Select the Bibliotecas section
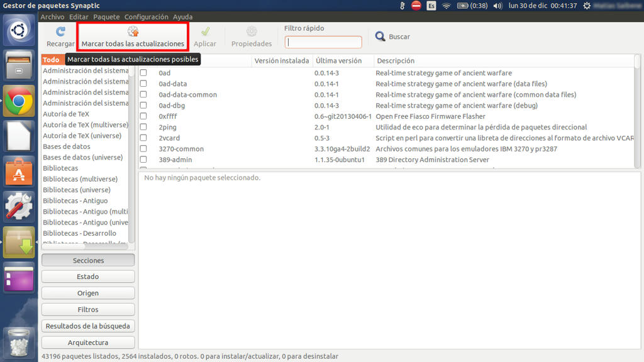This screenshot has width=644, height=362. click(60, 168)
